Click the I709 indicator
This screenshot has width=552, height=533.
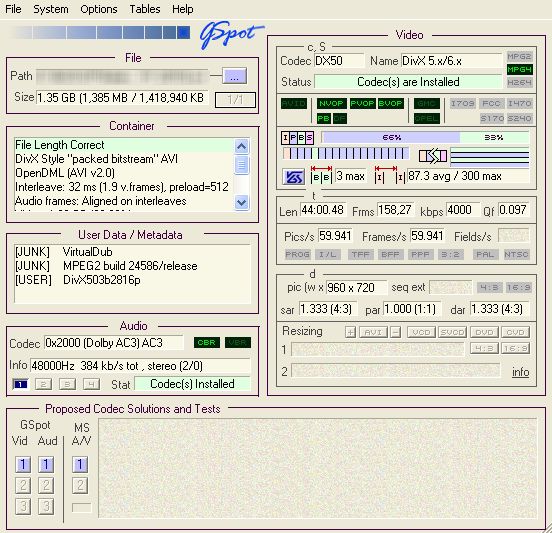[x=463, y=104]
